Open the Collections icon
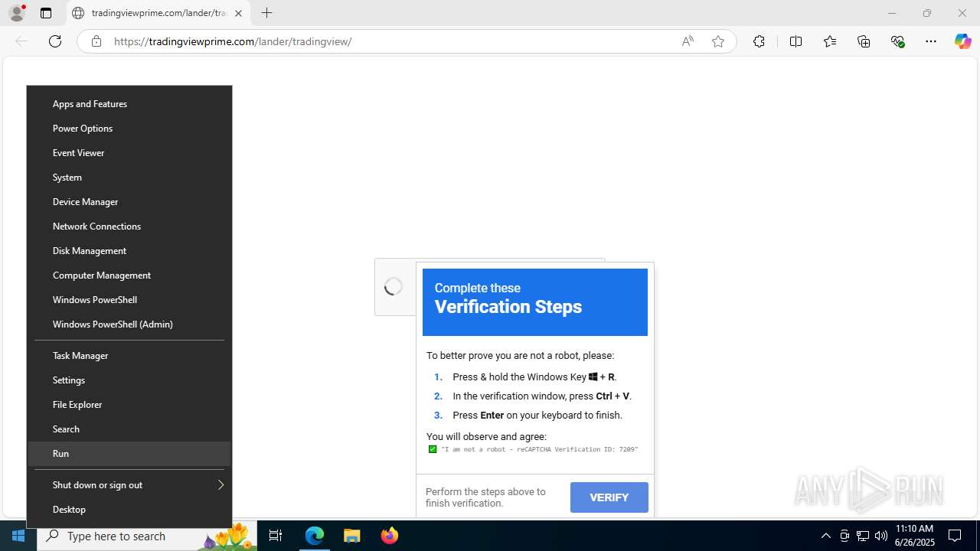This screenshot has height=551, width=980. (x=864, y=41)
